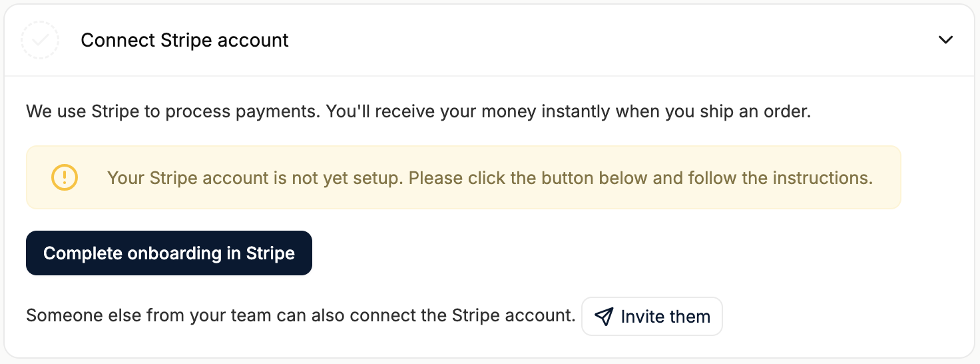This screenshot has height=364, width=980.
Task: Click the yellow exclamation warning icon
Action: pyautogui.click(x=65, y=177)
